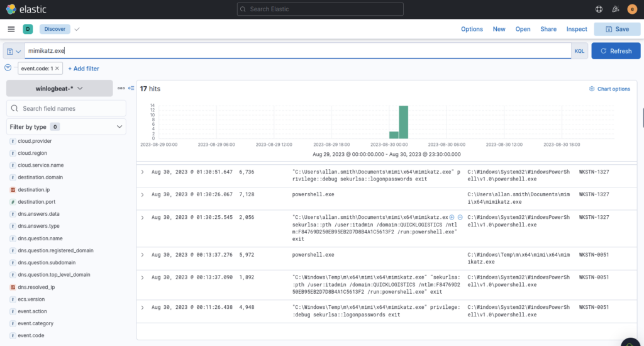Click Open in the top menu
This screenshot has height=346, width=644.
tap(523, 29)
